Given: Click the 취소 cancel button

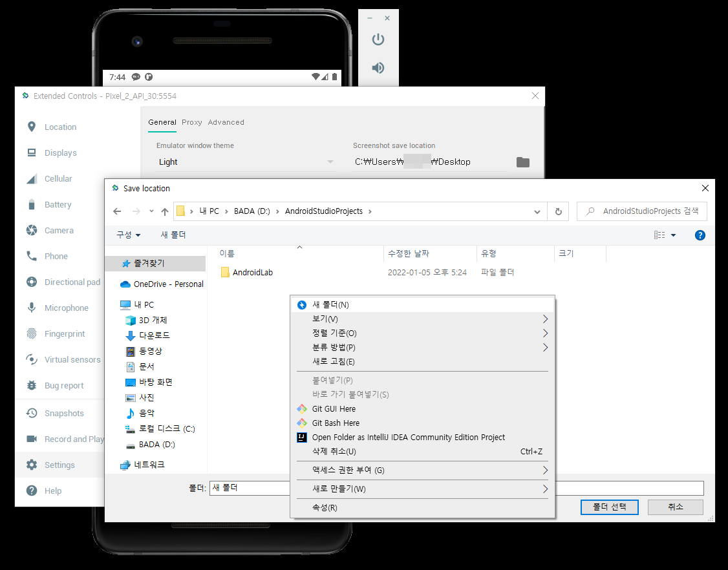Looking at the screenshot, I should 675,507.
